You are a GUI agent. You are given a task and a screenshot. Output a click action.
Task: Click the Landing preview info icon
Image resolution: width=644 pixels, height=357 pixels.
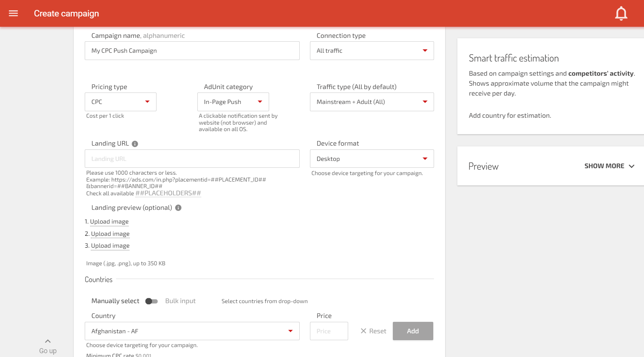pos(178,208)
